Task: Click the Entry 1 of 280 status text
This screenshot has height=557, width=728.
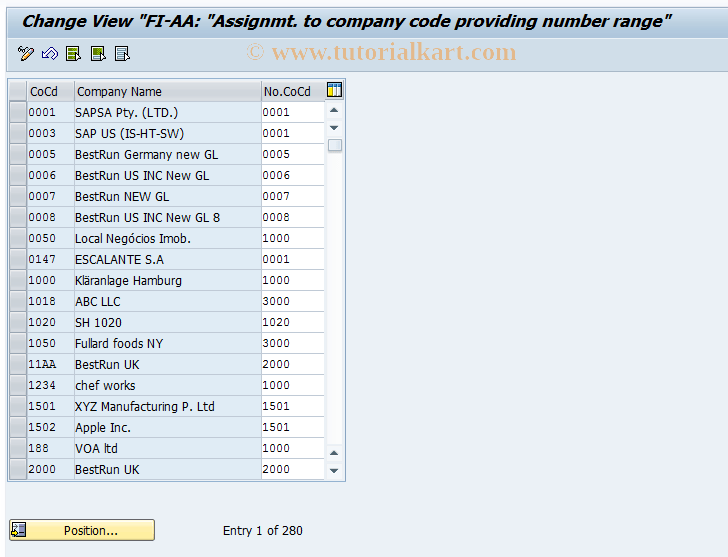Action: coord(262,531)
